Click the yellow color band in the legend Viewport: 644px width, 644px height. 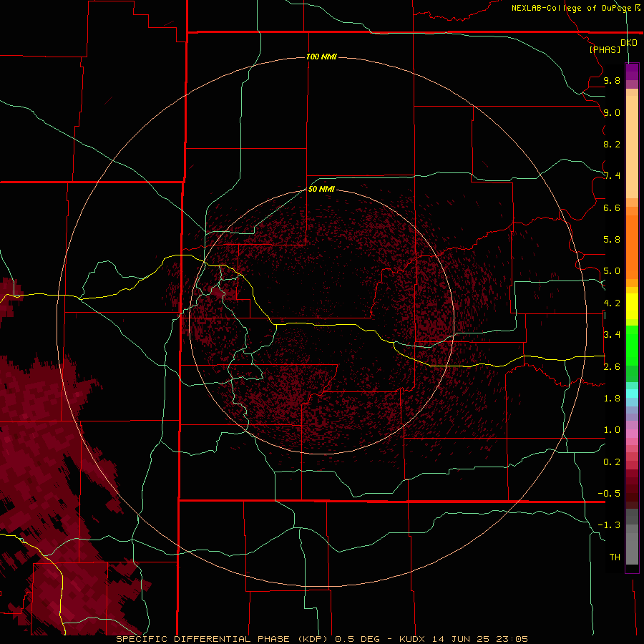click(632, 306)
